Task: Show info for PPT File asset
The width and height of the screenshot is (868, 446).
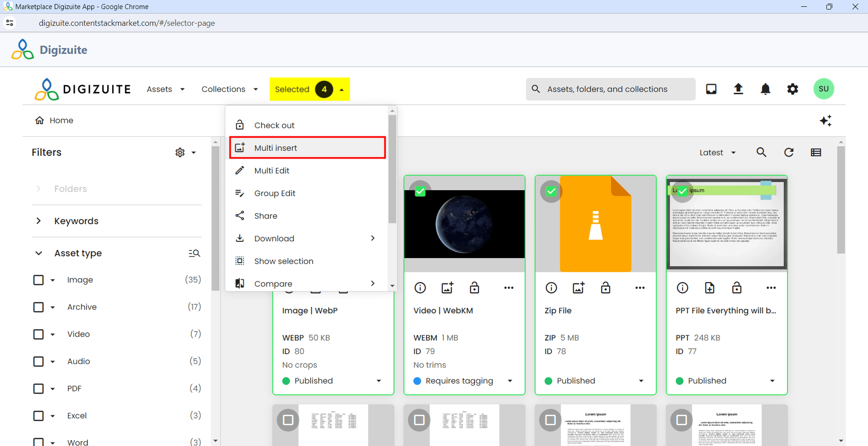Action: (x=682, y=288)
